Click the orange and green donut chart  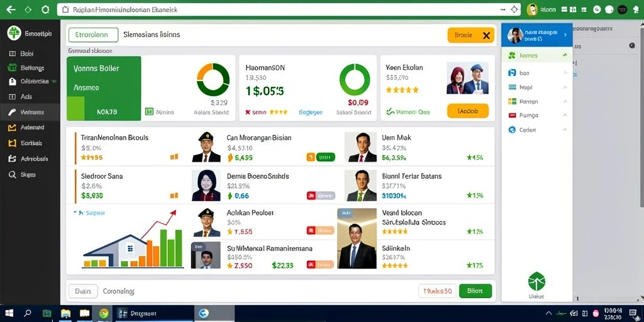(213, 79)
